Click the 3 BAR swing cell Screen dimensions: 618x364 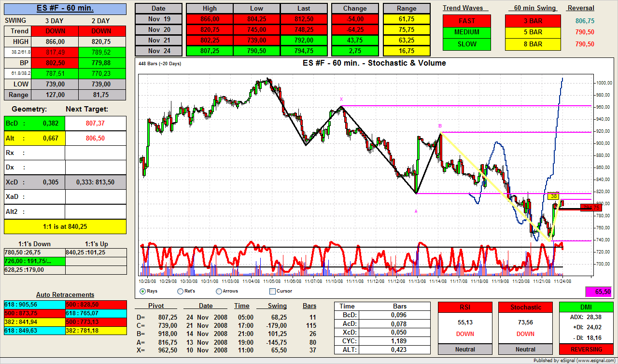tap(533, 21)
